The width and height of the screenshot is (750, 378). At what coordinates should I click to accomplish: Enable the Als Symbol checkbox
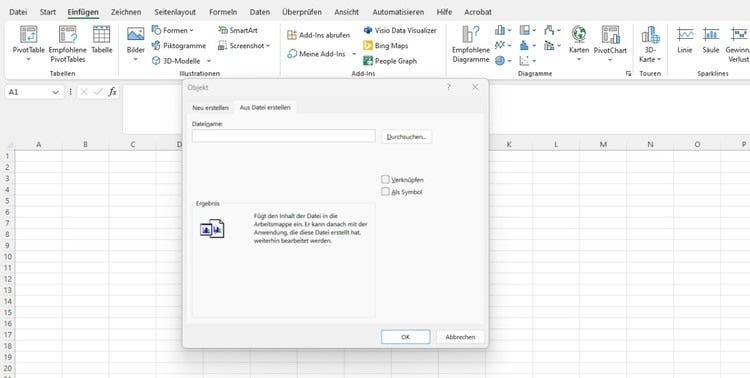point(386,192)
